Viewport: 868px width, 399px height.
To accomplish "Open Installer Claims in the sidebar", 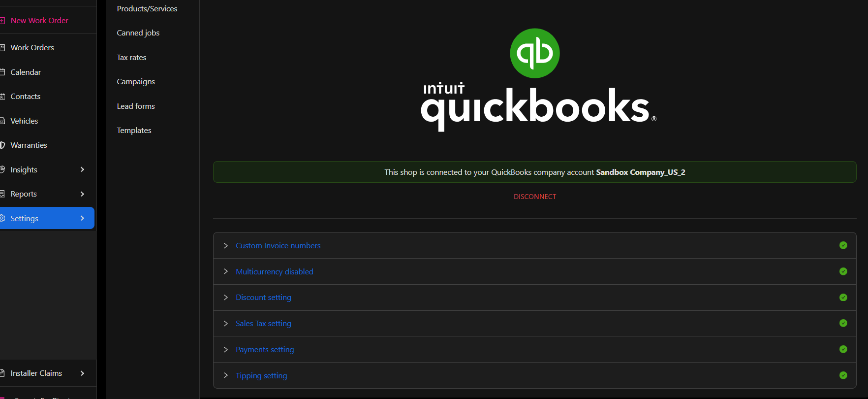I will (x=36, y=373).
